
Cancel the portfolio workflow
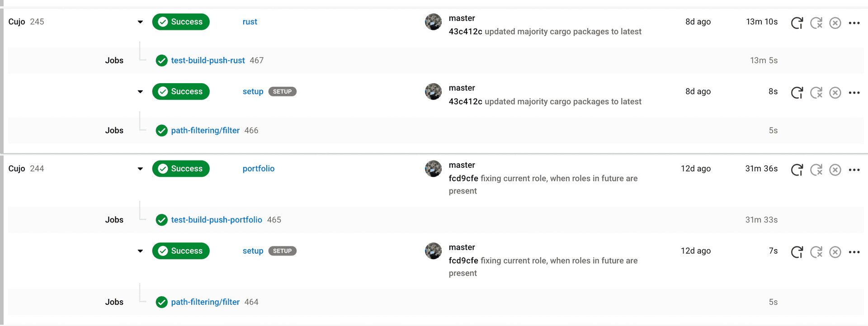coord(835,170)
